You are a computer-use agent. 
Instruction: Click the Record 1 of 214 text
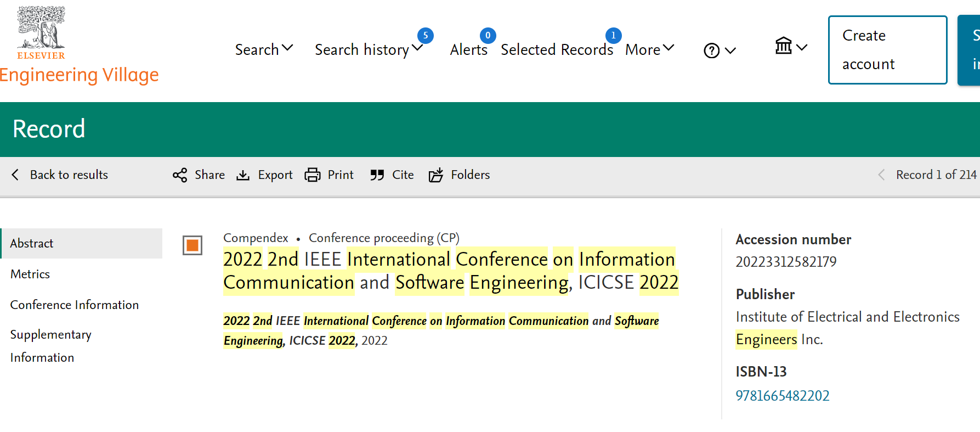[936, 175]
